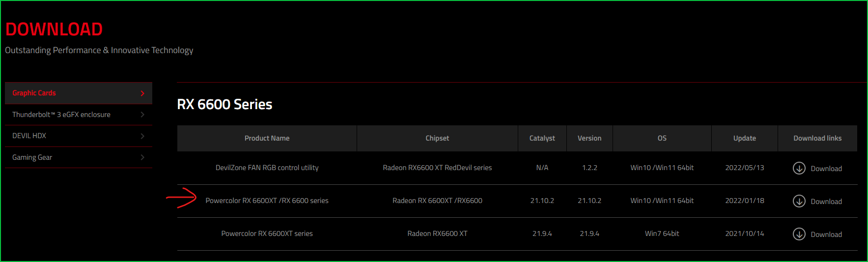Click download circle icon for DevilZone FAN RGB utility
Image resolution: width=868 pixels, height=262 pixels.
799,168
